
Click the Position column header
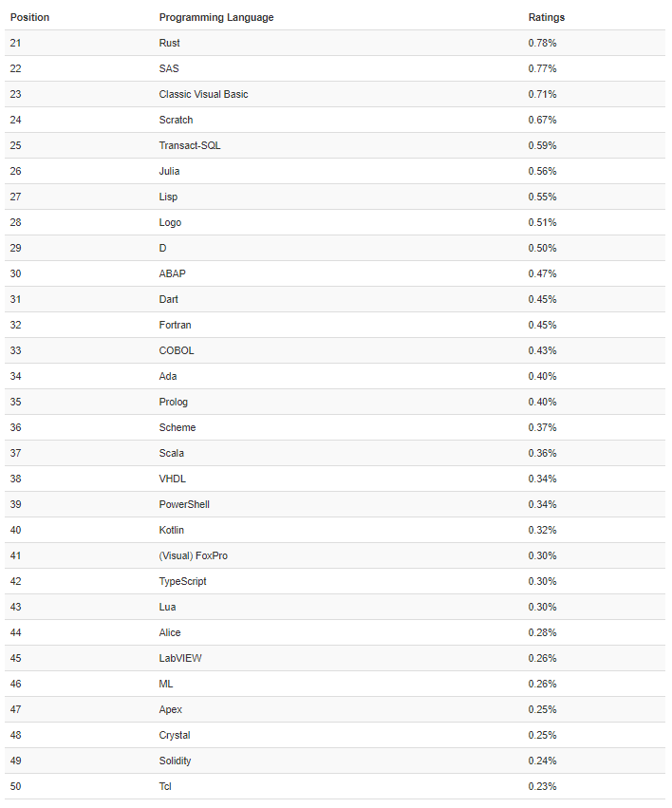[x=29, y=17]
